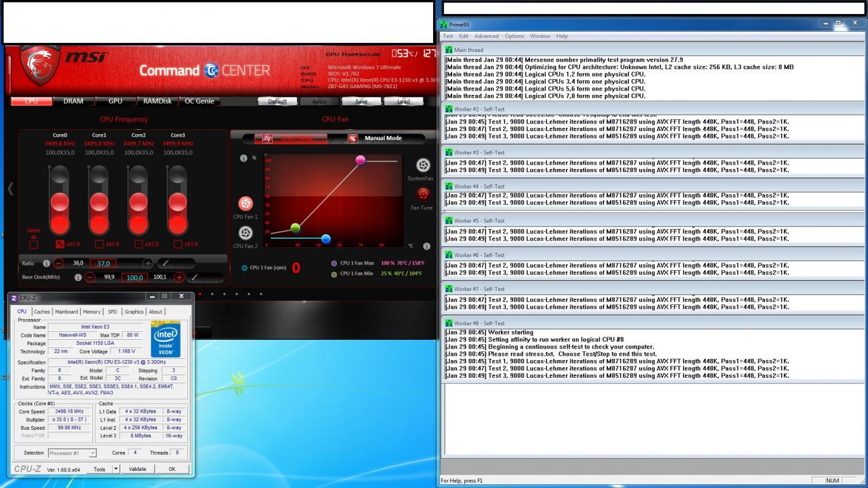The height and width of the screenshot is (488, 868).
Task: Increase the CPU Ratio with plus
Action: (148, 263)
